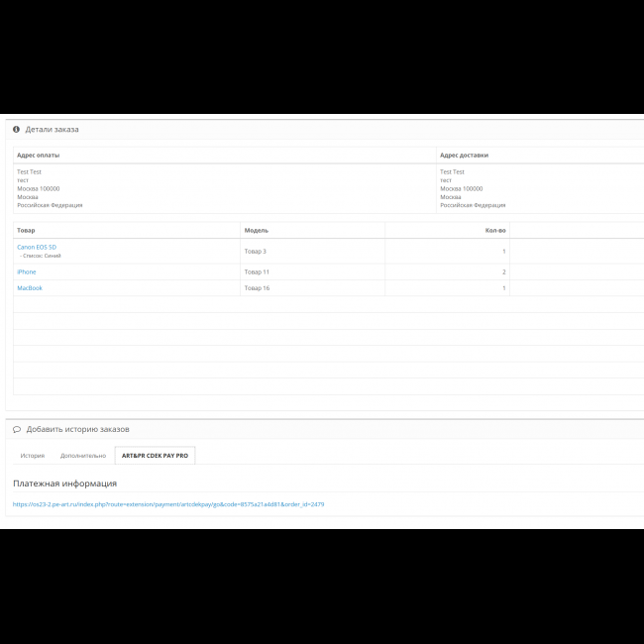Follow the iPhone product link

(27, 271)
